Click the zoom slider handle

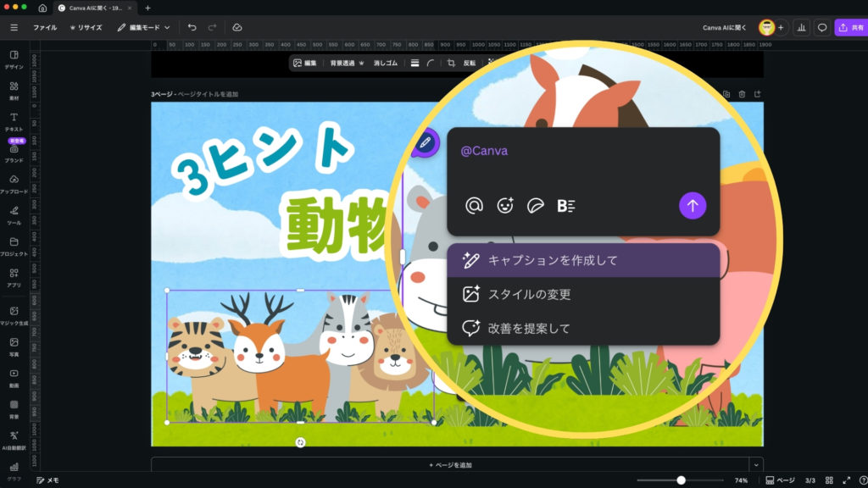(681, 480)
